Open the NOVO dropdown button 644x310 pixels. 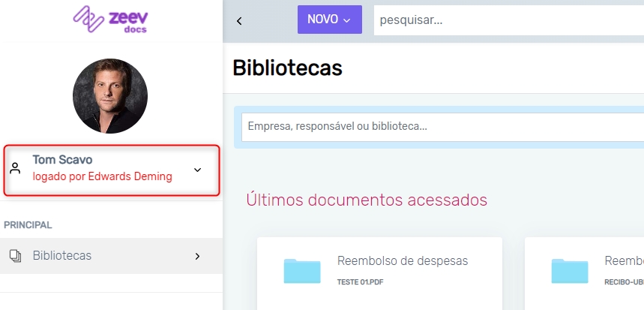pos(329,20)
